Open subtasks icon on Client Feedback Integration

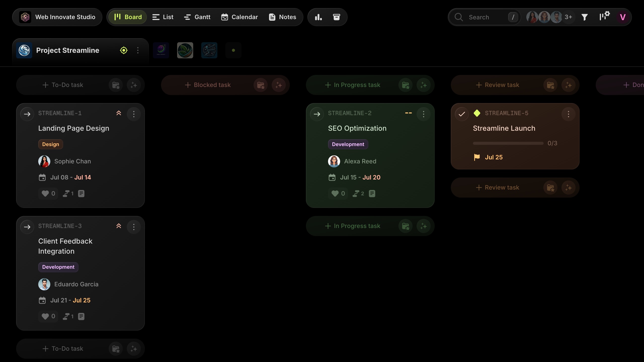click(x=68, y=316)
